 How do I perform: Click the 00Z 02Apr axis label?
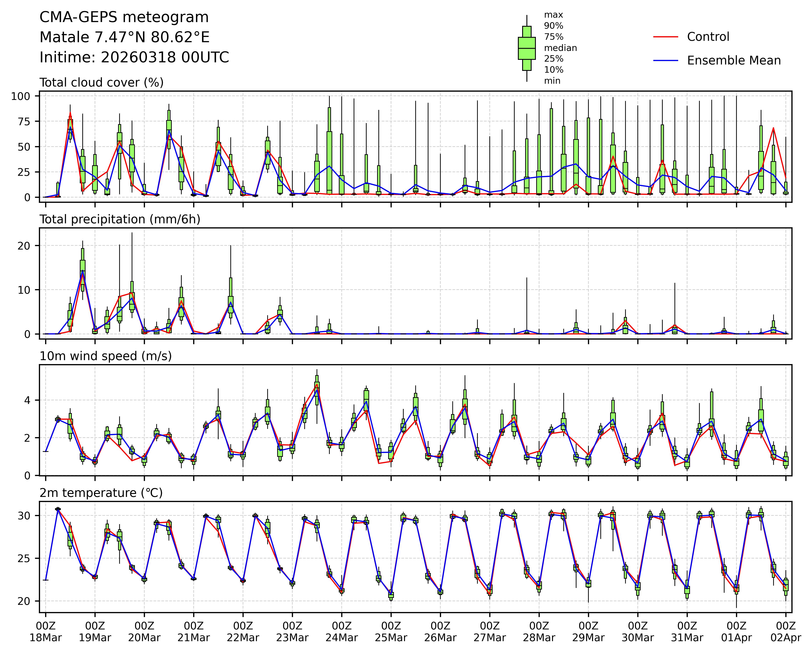[x=786, y=632]
